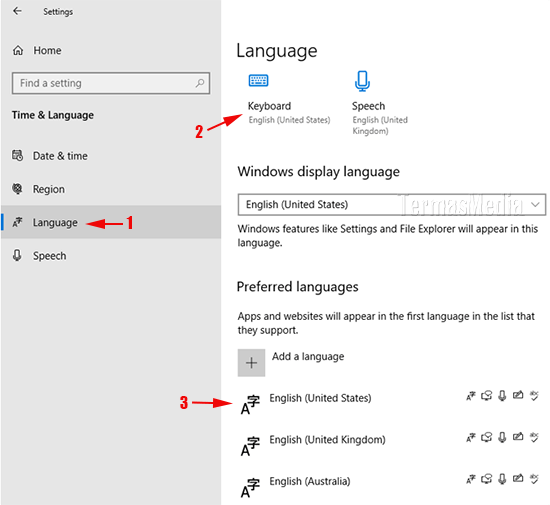Click the Keyboard icon tile
This screenshot has height=505, width=550.
tap(259, 80)
